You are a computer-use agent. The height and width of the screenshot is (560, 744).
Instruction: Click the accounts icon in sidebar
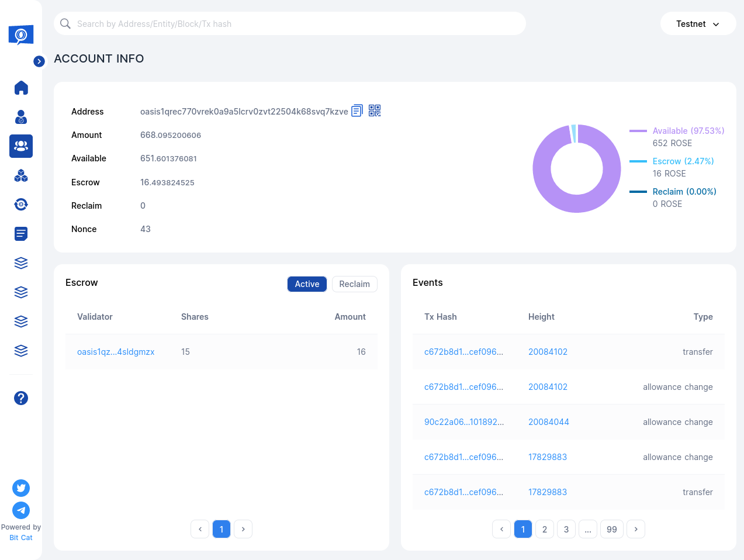click(x=21, y=146)
